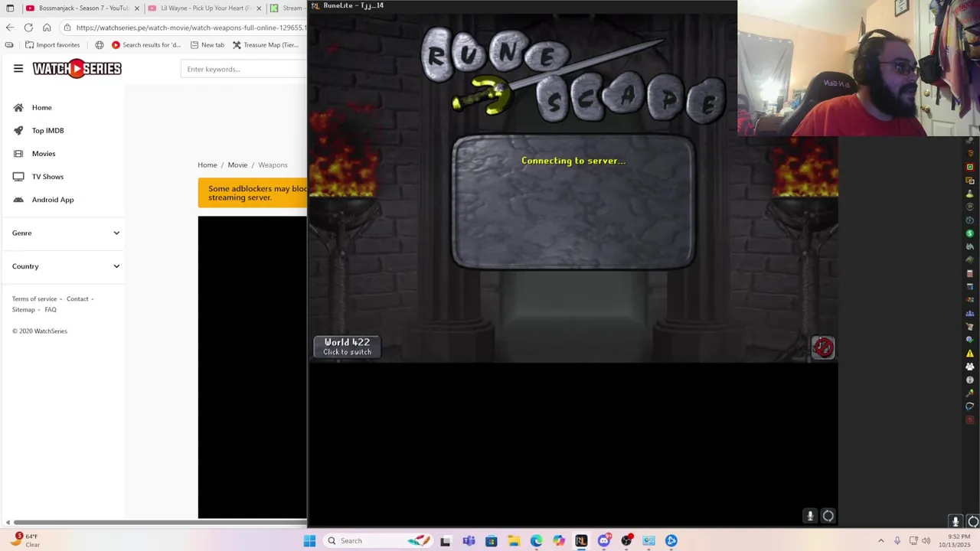Expand the Genre section
Image resolution: width=980 pixels, height=551 pixels.
(66, 233)
